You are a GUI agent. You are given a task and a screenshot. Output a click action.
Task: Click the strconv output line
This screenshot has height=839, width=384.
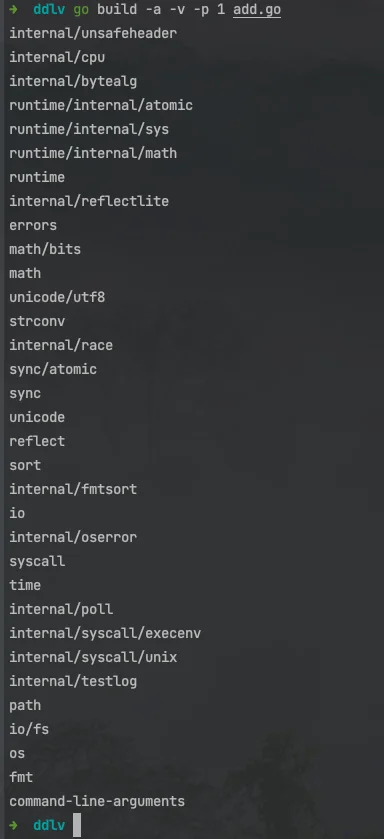[x=37, y=321]
